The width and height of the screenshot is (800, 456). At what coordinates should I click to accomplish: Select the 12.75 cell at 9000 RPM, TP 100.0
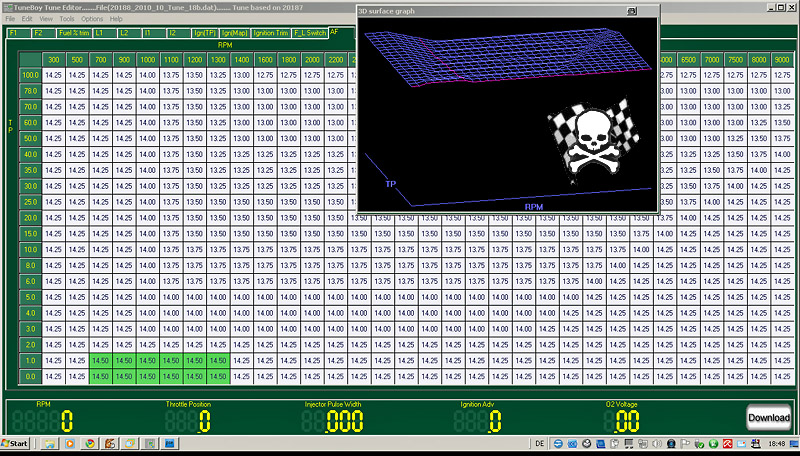coord(782,75)
